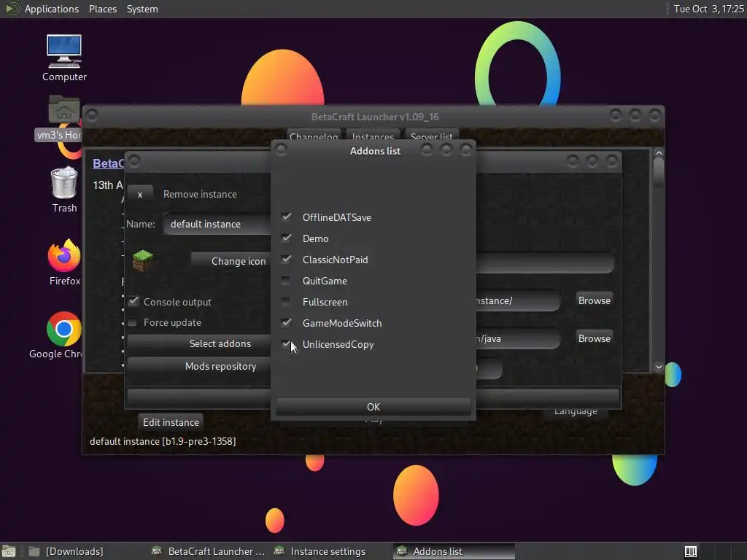Toggle the UnlicensedCopy addon checkbox
This screenshot has height=560, width=747.
pos(286,344)
